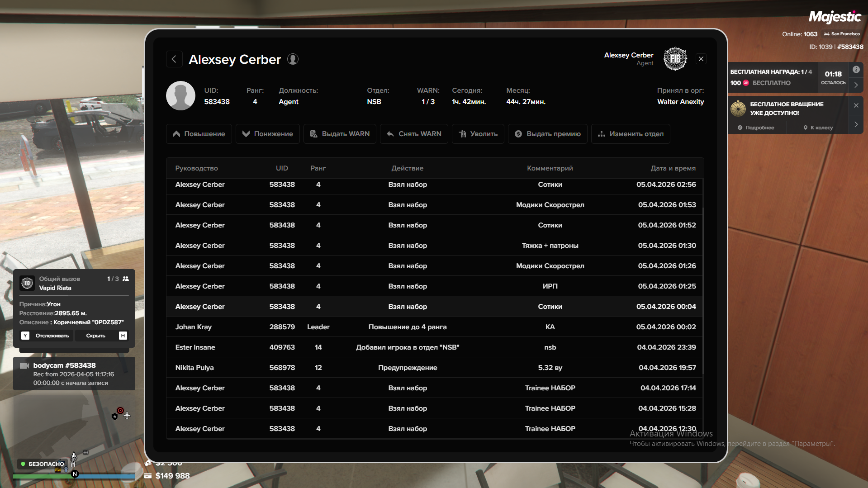This screenshot has height=488, width=868.
Task: Click the profile icon next to player name
Action: click(x=293, y=59)
